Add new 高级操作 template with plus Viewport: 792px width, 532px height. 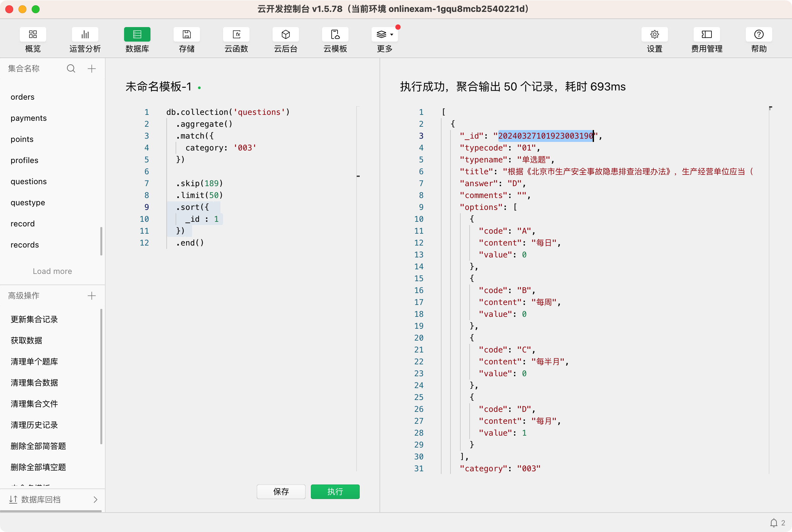click(92, 296)
